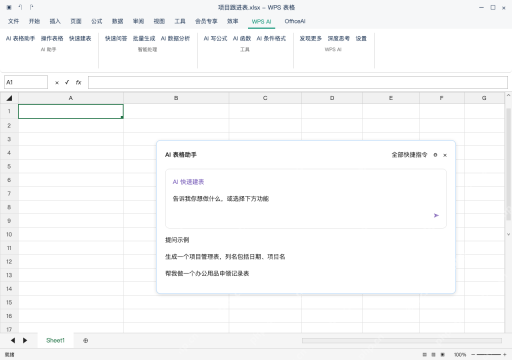Click the purple send arrow

[436, 215]
